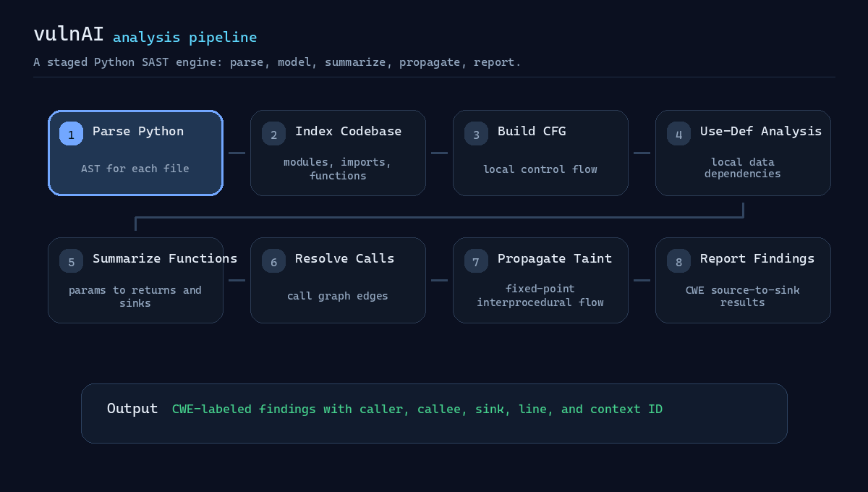Click the vulnAI title
868x492 pixels.
[x=69, y=34]
